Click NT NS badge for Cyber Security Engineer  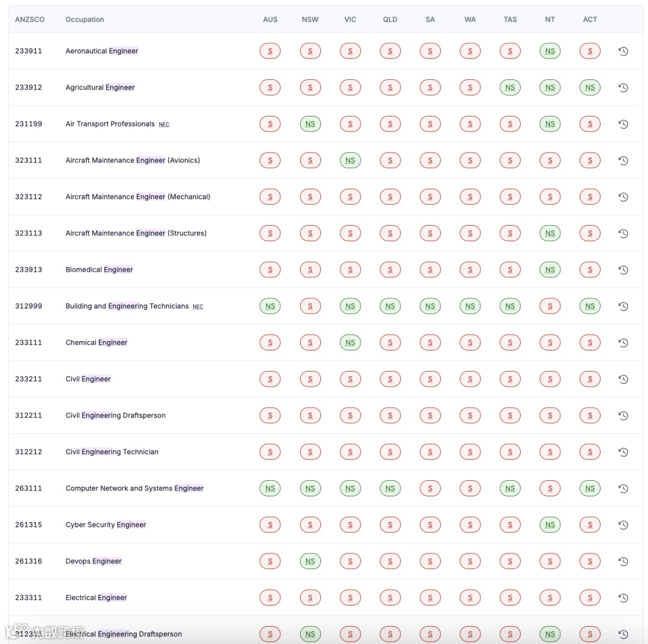tap(550, 525)
